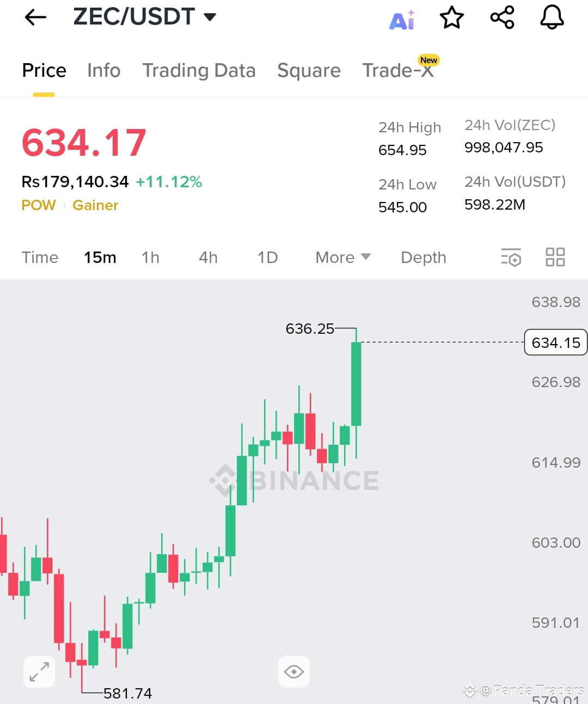
Task: Toggle chart visibility eye icon
Action: click(x=294, y=671)
